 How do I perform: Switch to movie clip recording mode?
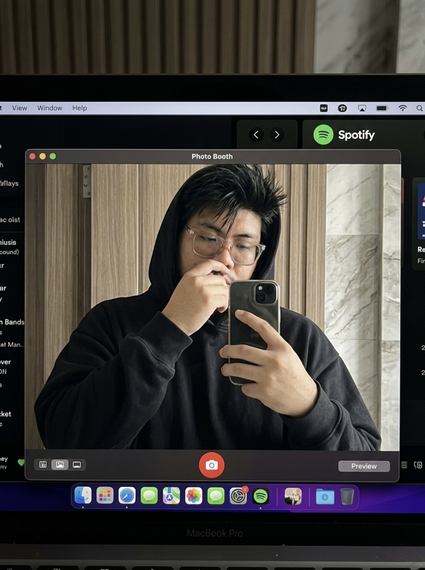coord(77,465)
